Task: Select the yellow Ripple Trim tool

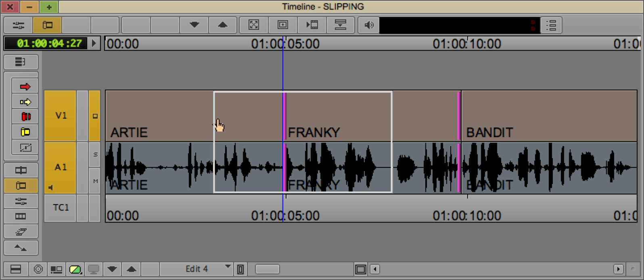Action: (25, 132)
